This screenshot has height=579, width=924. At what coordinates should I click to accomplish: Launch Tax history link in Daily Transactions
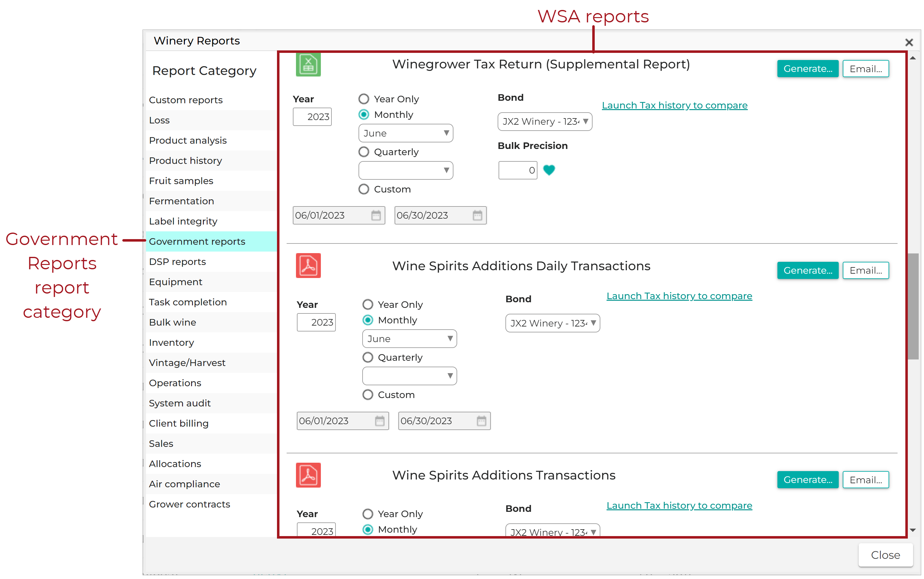click(679, 296)
